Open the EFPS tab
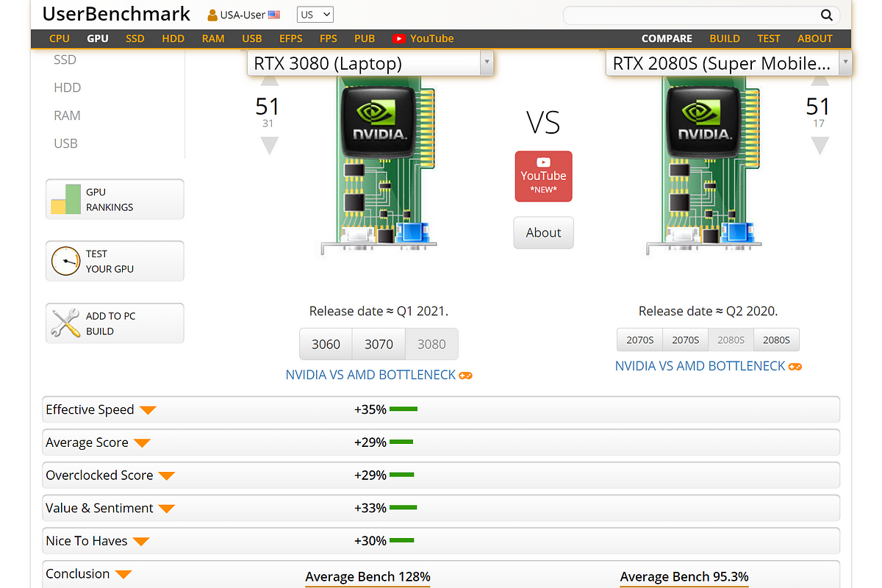The height and width of the screenshot is (588, 882). [x=291, y=38]
